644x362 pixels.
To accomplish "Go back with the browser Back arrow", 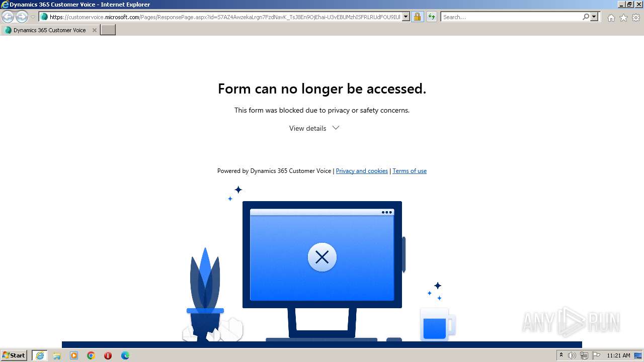I will click(8, 17).
